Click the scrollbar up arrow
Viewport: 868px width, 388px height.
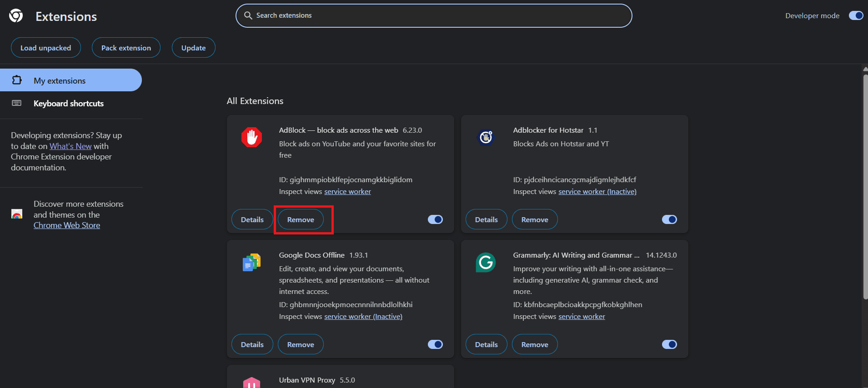coord(865,69)
